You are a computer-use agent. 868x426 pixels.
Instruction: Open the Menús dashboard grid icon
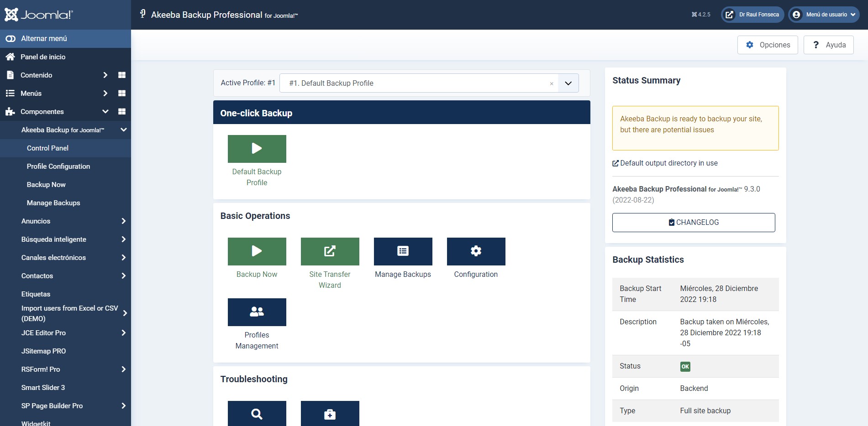122,94
